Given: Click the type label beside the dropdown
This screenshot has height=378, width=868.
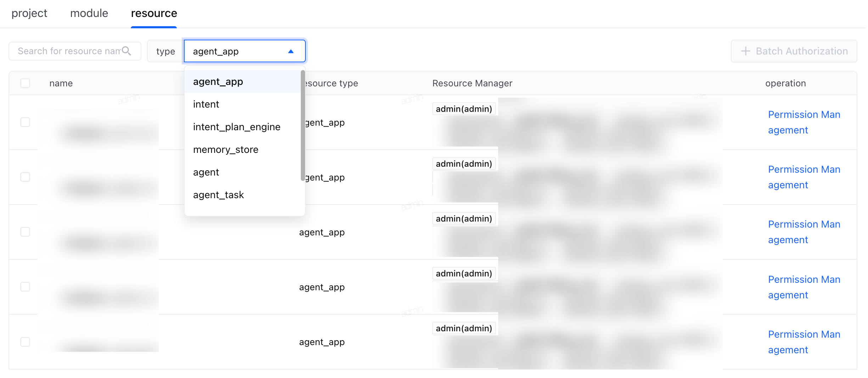Looking at the screenshot, I should (x=165, y=51).
